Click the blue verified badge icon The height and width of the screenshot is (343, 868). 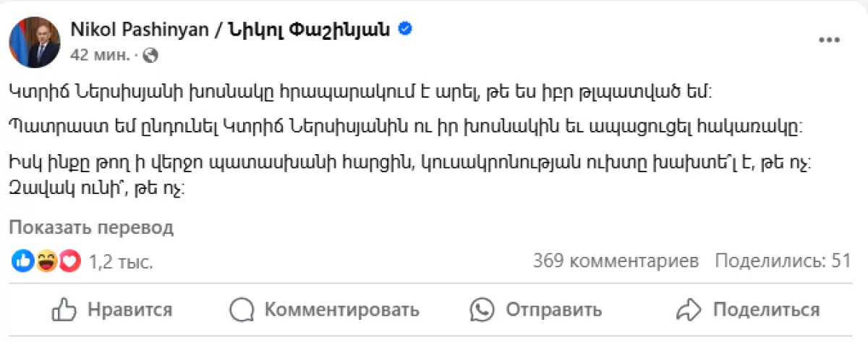(405, 30)
